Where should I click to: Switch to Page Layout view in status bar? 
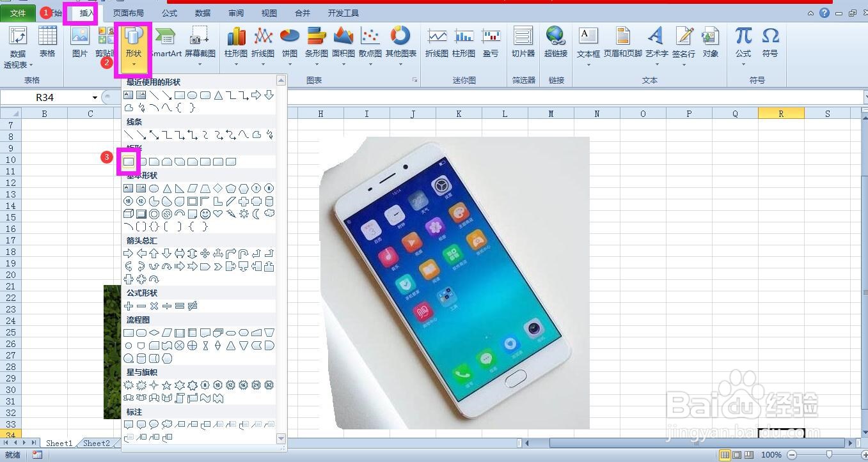pyautogui.click(x=736, y=455)
